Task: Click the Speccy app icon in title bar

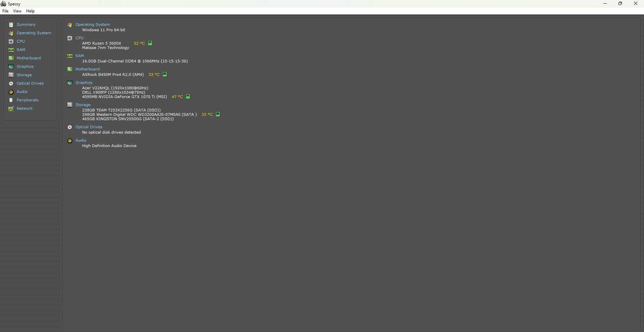Action: (4, 4)
